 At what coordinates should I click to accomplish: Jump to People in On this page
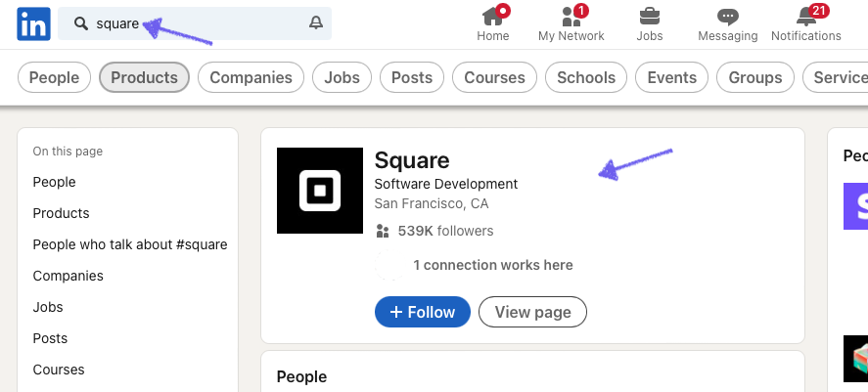click(x=54, y=182)
